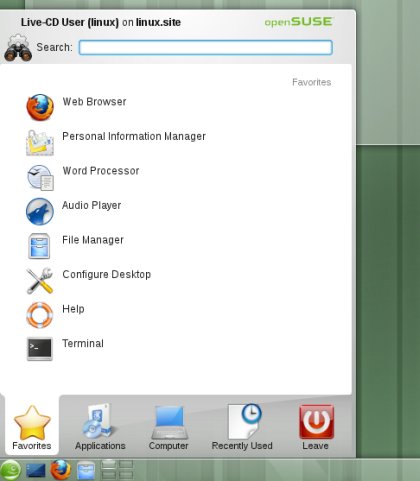The width and height of the screenshot is (420, 481).
Task: Select the 'Terminal' label
Action: click(83, 343)
